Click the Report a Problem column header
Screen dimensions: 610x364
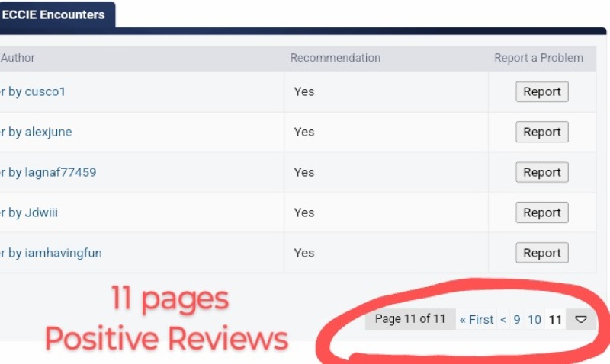tap(539, 58)
